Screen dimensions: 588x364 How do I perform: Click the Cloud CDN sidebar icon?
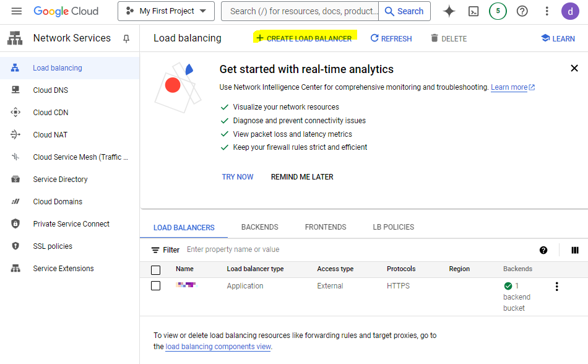(15, 112)
